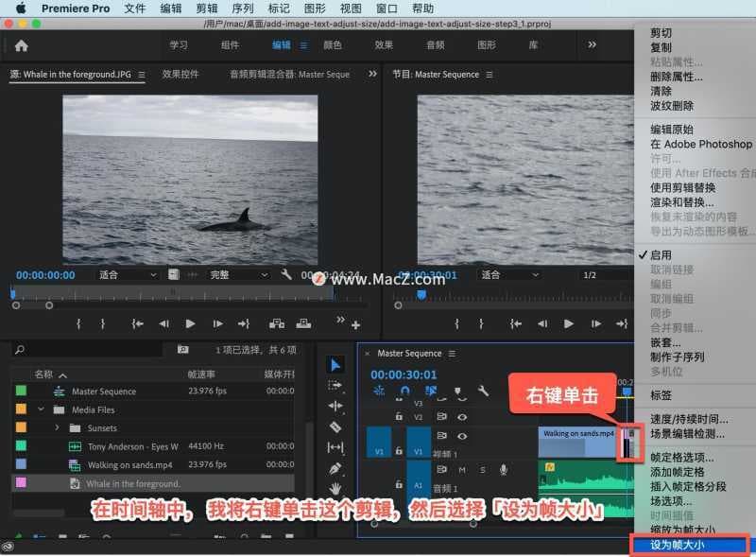Click the Home icon in workspace bar

pos(21,44)
